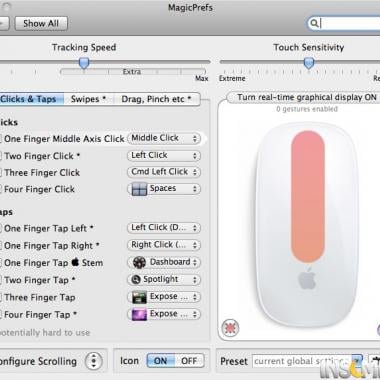Image resolution: width=380 pixels, height=380 pixels.
Task: Click Show All button
Action: click(41, 24)
